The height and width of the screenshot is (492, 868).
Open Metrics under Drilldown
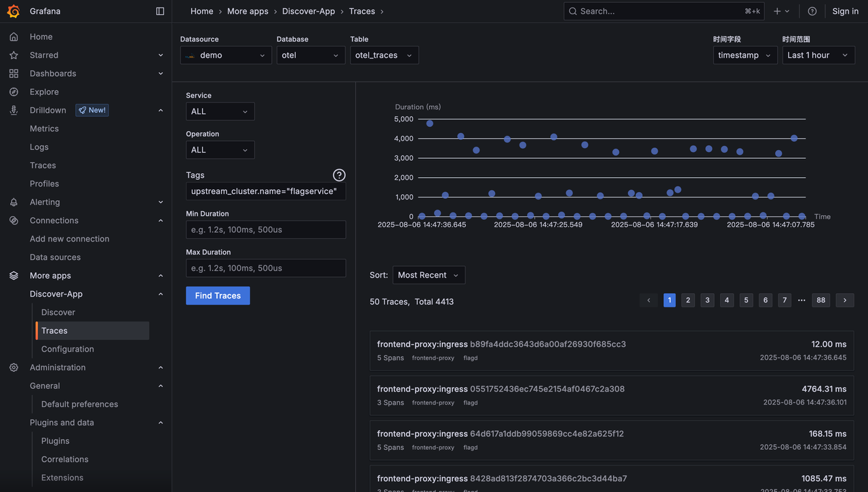[x=44, y=128]
